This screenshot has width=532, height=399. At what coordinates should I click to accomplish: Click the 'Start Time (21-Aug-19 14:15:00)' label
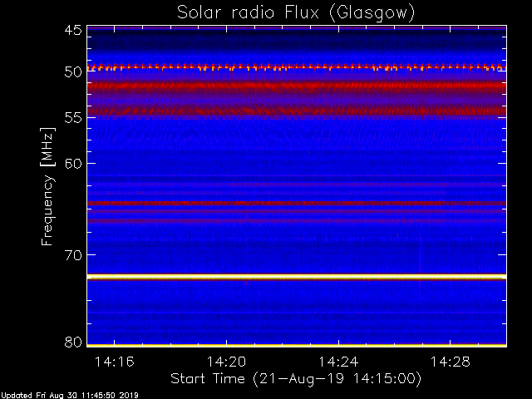tap(296, 378)
